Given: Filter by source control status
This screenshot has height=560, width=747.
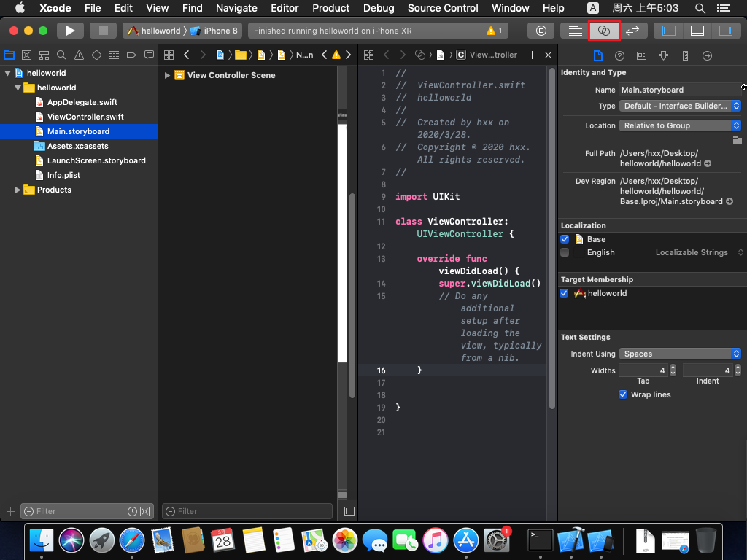Looking at the screenshot, I should point(145,511).
